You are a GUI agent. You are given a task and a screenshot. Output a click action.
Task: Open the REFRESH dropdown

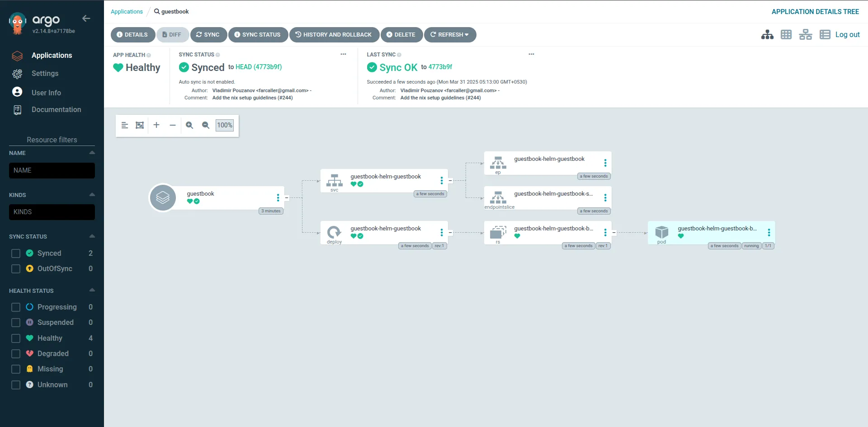click(x=450, y=34)
